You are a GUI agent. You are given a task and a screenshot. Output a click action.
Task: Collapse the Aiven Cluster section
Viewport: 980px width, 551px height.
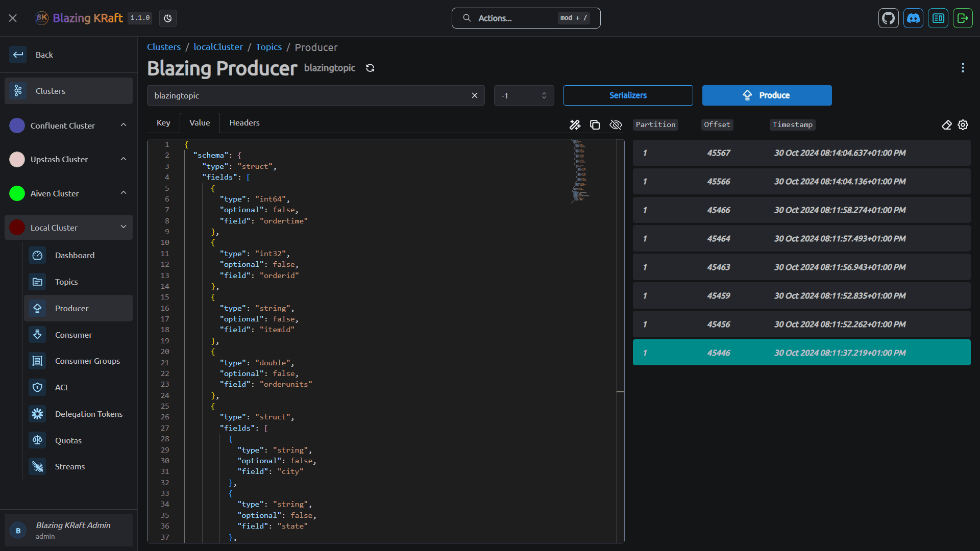coord(124,193)
